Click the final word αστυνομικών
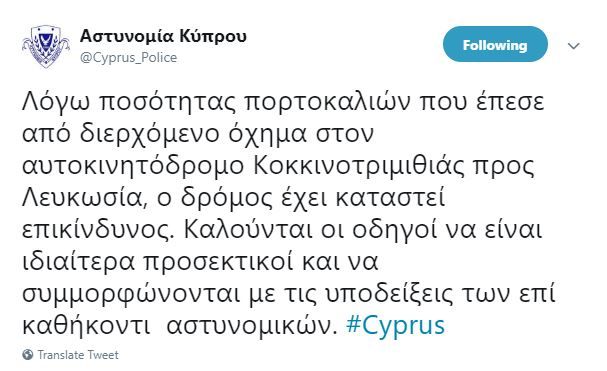This screenshot has width=607, height=371. (x=250, y=326)
